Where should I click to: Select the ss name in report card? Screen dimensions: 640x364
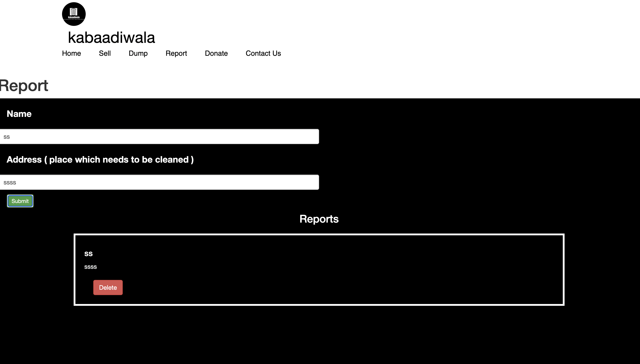tap(89, 254)
